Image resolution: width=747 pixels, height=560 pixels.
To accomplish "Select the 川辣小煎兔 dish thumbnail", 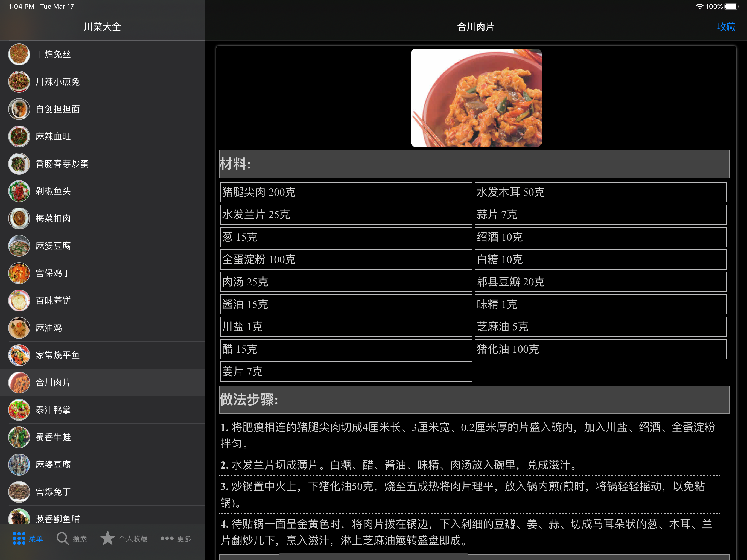I will [x=19, y=82].
